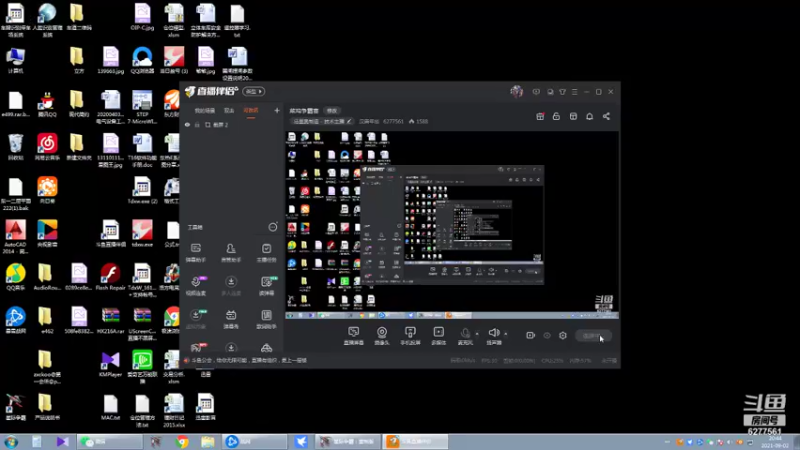800x450 pixels.
Task: Open the toolbox more options circle icon
Action: coord(273,227)
